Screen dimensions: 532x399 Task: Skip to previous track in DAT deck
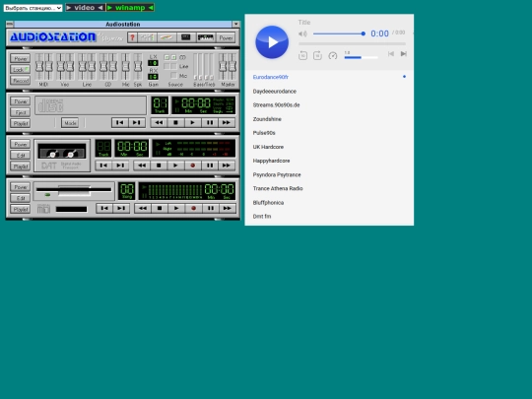point(103,166)
